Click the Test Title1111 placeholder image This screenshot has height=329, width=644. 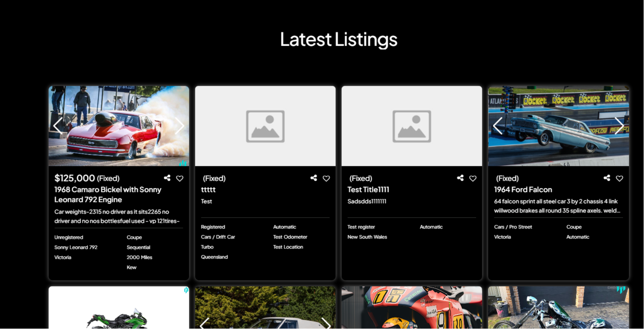point(411,126)
